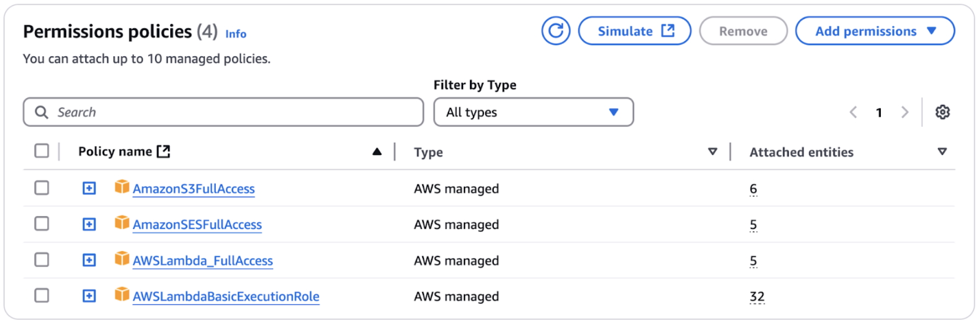Open the All types filter dropdown

(534, 112)
